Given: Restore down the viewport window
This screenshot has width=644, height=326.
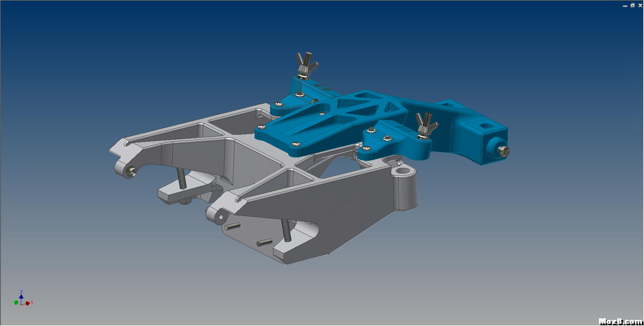Looking at the screenshot, I should 632,5.
